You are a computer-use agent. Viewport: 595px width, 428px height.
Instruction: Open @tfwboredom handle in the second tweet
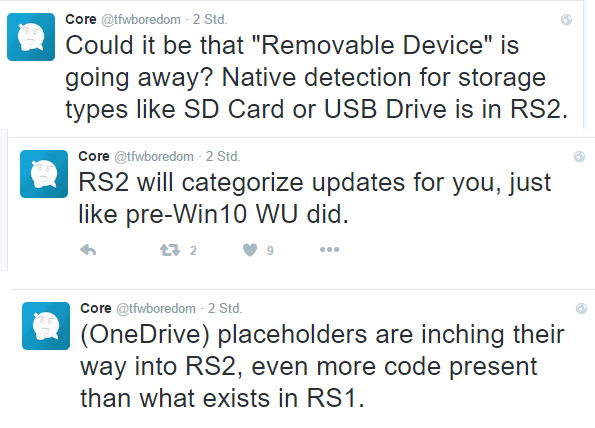(153, 156)
